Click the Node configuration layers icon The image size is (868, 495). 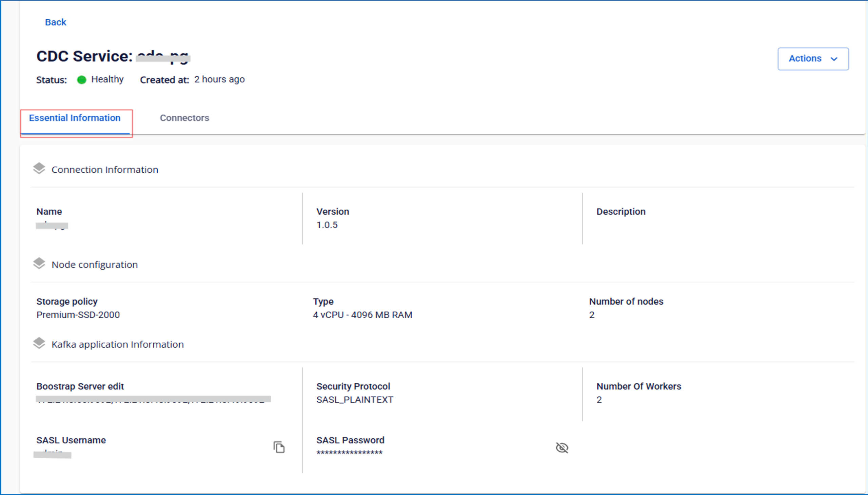39,264
